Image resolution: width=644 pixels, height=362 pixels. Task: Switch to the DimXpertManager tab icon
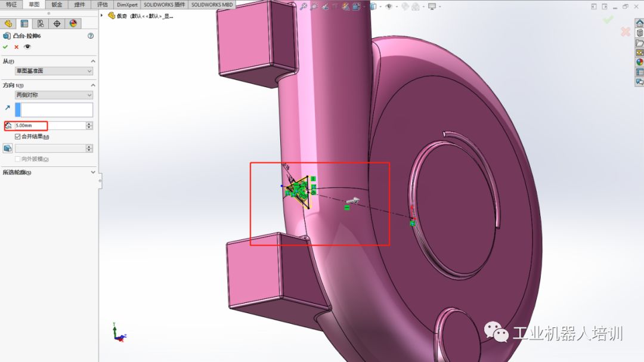click(x=57, y=24)
